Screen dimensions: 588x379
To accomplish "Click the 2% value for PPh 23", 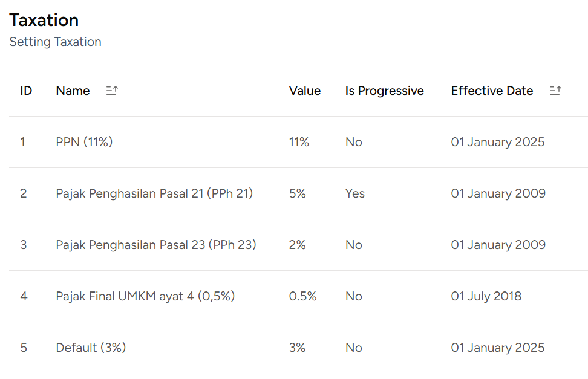I will coord(297,245).
